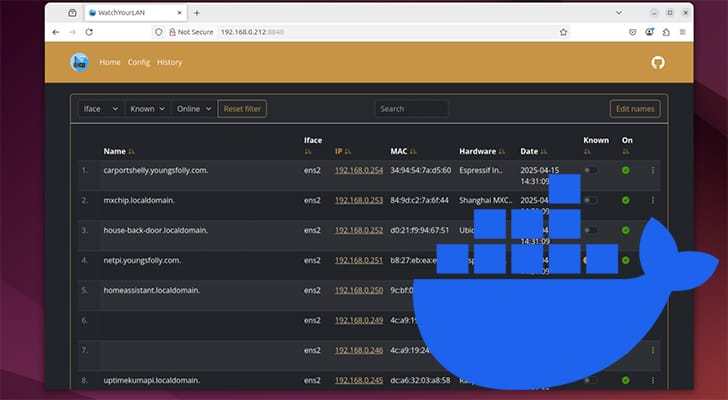Open the Config nav item
Viewport: 728px width, 400px height.
[139, 62]
